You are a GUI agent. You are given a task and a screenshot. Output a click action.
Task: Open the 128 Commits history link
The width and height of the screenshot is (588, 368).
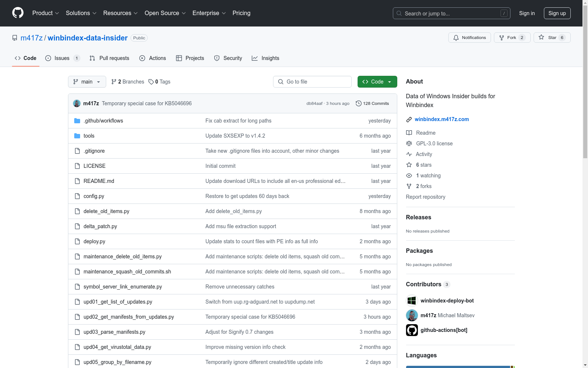pyautogui.click(x=372, y=103)
